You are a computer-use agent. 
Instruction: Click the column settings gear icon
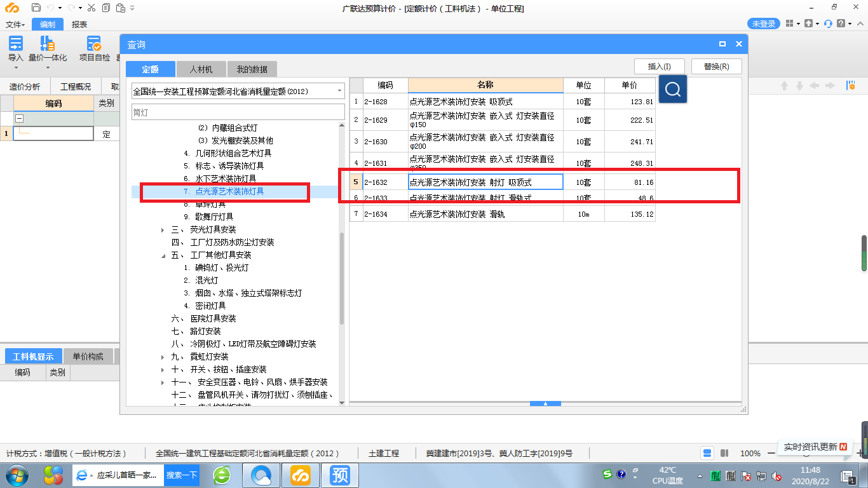[x=851, y=86]
